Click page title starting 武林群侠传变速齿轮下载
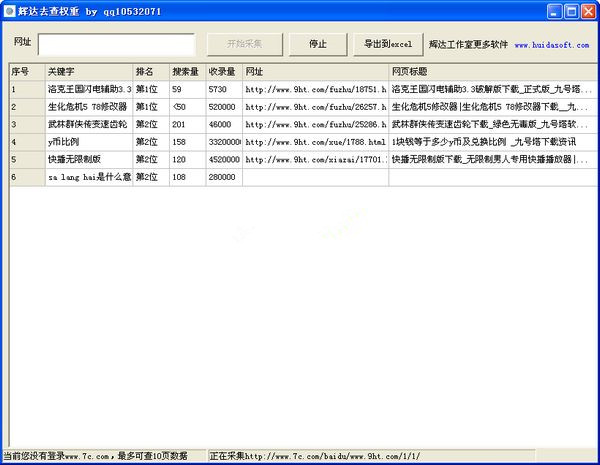Screen dimensions: 600x465 tap(493, 124)
